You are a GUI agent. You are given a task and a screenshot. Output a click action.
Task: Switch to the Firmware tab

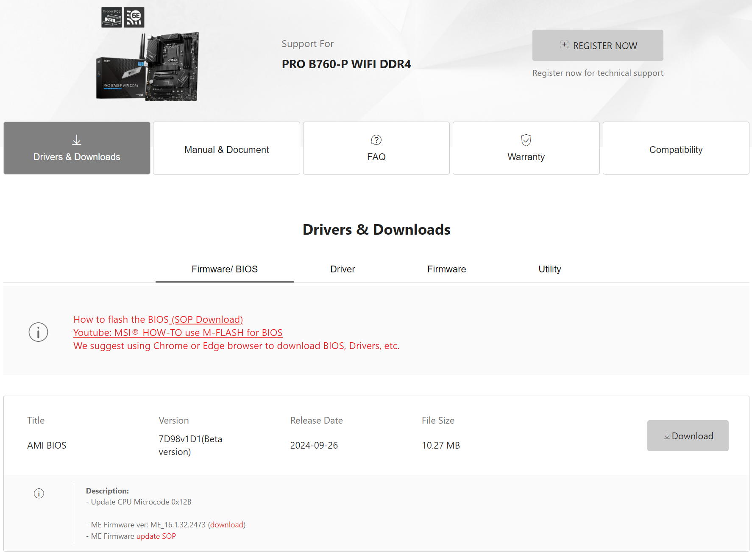(x=446, y=269)
